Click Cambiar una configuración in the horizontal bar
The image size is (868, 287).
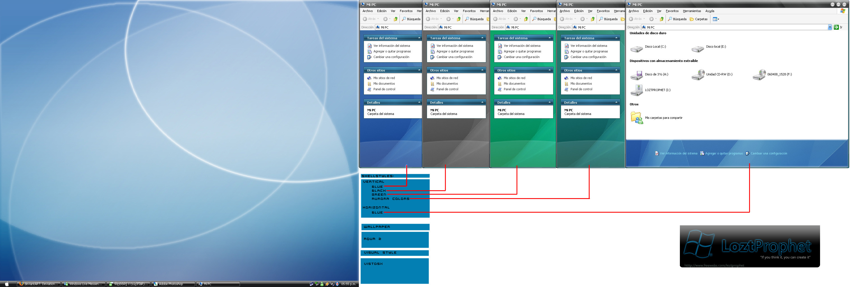coord(768,154)
